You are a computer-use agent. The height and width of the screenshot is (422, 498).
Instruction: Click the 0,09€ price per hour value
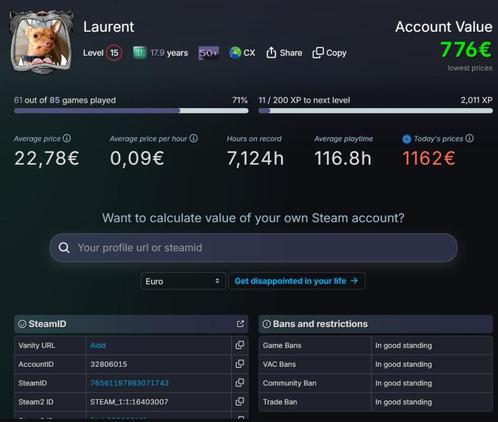(137, 158)
